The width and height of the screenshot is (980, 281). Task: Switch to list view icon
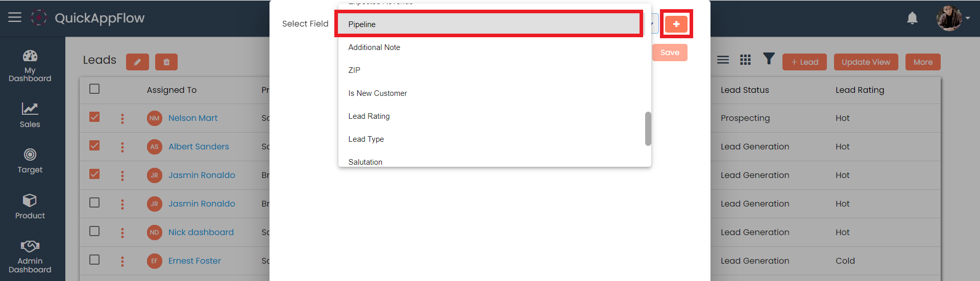723,60
